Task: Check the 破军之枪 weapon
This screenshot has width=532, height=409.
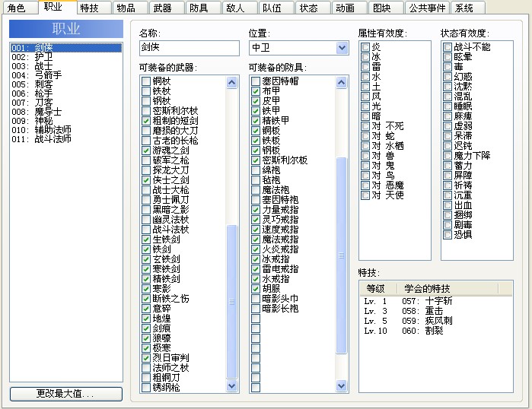Action: click(x=146, y=160)
